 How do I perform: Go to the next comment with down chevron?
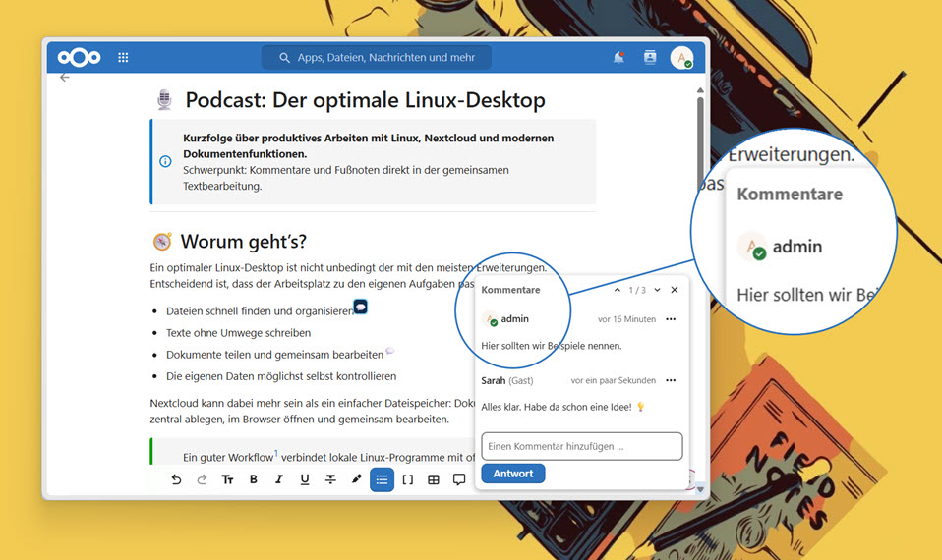657,290
